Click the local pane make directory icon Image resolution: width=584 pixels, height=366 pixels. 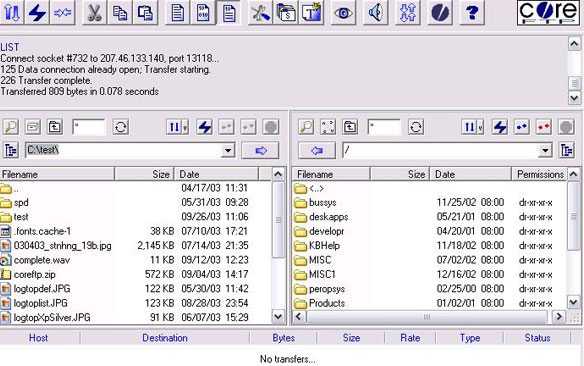point(33,127)
